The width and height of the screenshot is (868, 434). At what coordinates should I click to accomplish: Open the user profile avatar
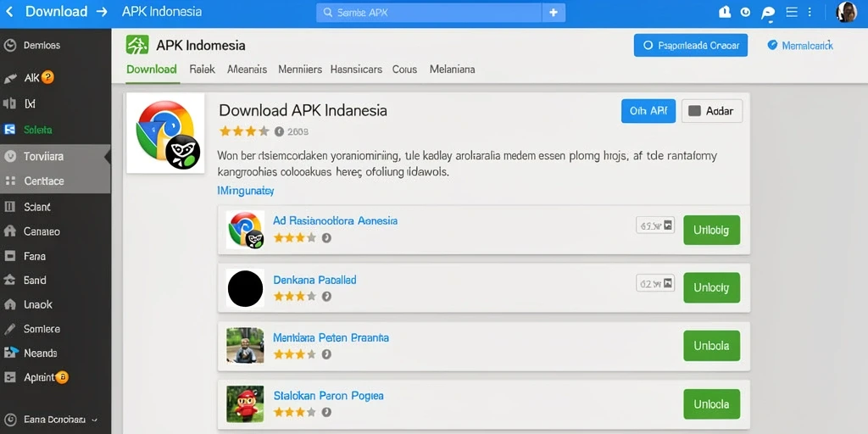pyautogui.click(x=846, y=12)
